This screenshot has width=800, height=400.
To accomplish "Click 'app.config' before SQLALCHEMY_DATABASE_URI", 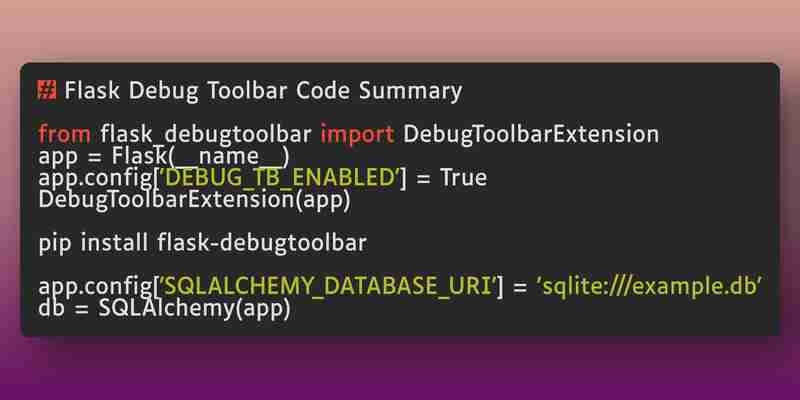I will (x=95, y=287).
